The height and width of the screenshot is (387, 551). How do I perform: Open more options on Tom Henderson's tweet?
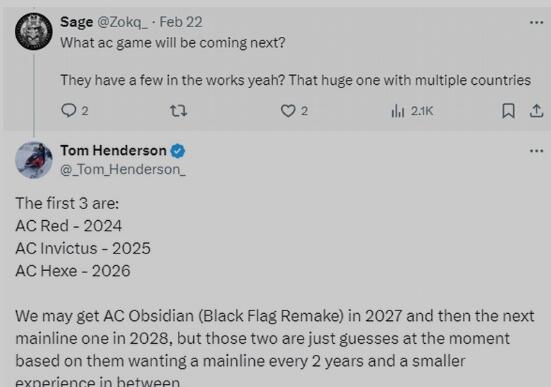[536, 151]
